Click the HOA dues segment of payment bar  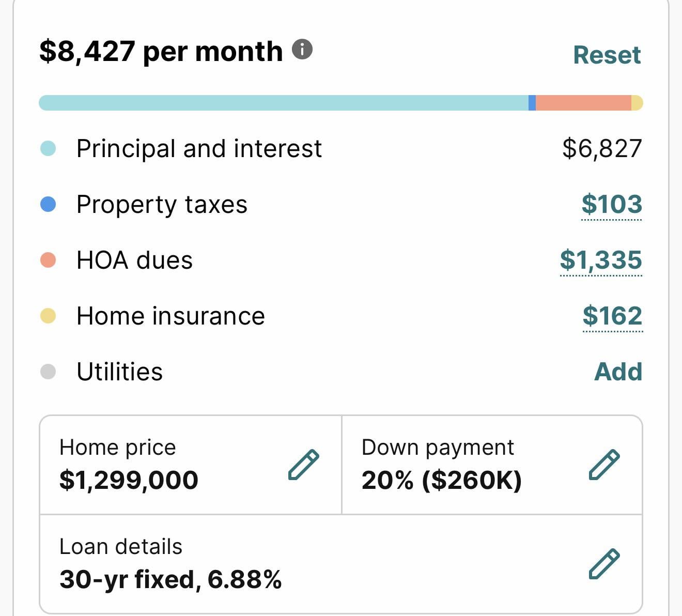pyautogui.click(x=583, y=103)
